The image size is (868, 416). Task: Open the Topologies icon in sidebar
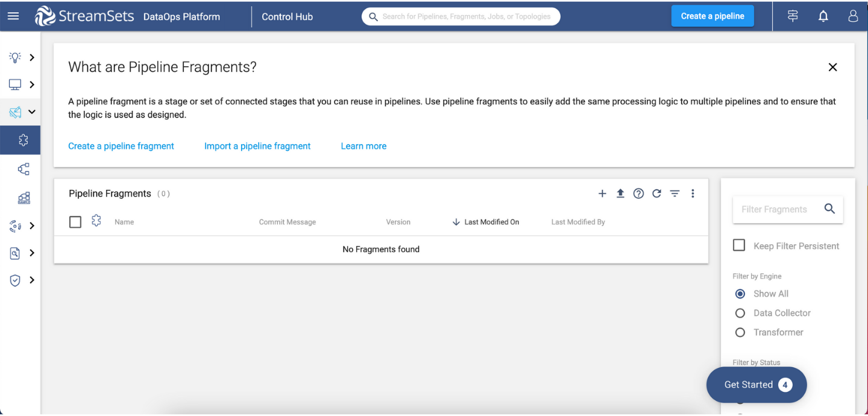pyautogui.click(x=22, y=169)
